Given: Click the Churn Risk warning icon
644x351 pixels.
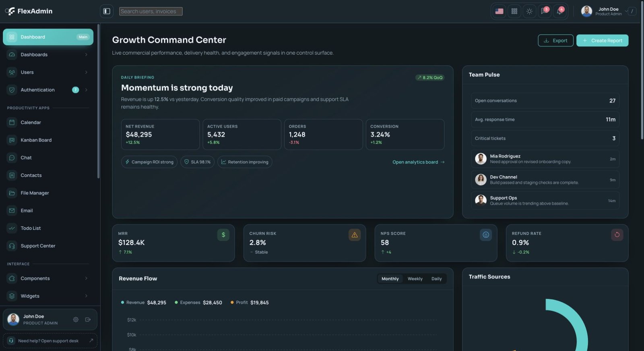Looking at the screenshot, I should click(x=355, y=235).
